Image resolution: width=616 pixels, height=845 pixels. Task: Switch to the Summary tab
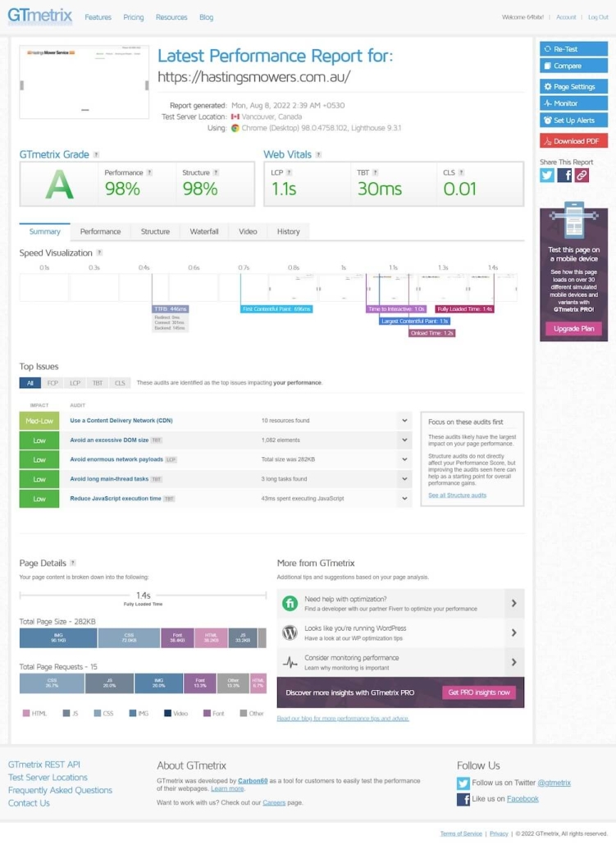pos(45,231)
